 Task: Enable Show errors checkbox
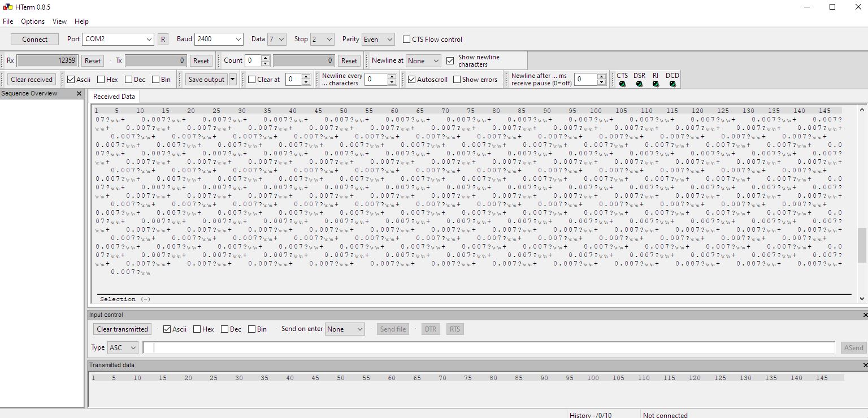tap(457, 80)
